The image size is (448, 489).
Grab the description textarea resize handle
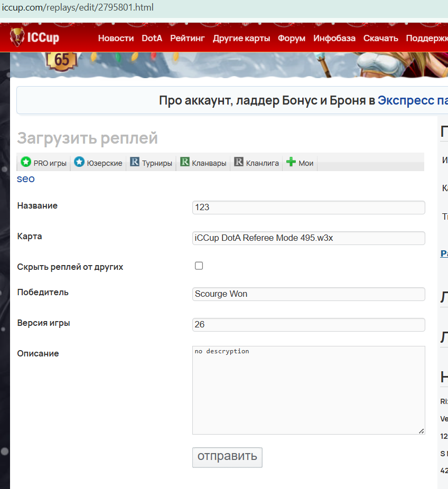click(x=421, y=431)
